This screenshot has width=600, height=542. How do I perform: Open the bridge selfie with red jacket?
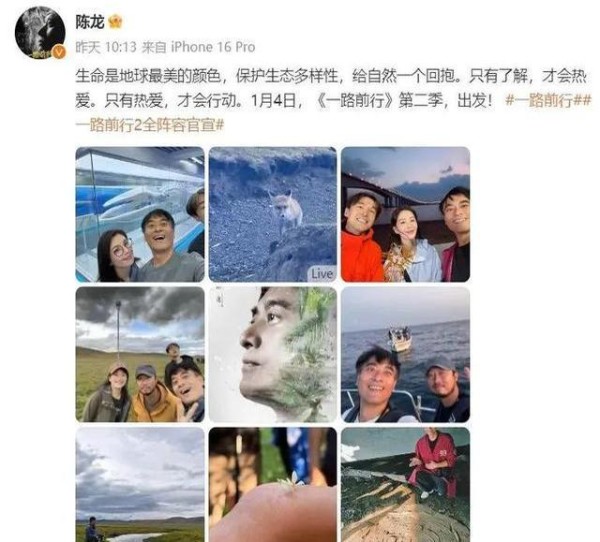(x=406, y=214)
